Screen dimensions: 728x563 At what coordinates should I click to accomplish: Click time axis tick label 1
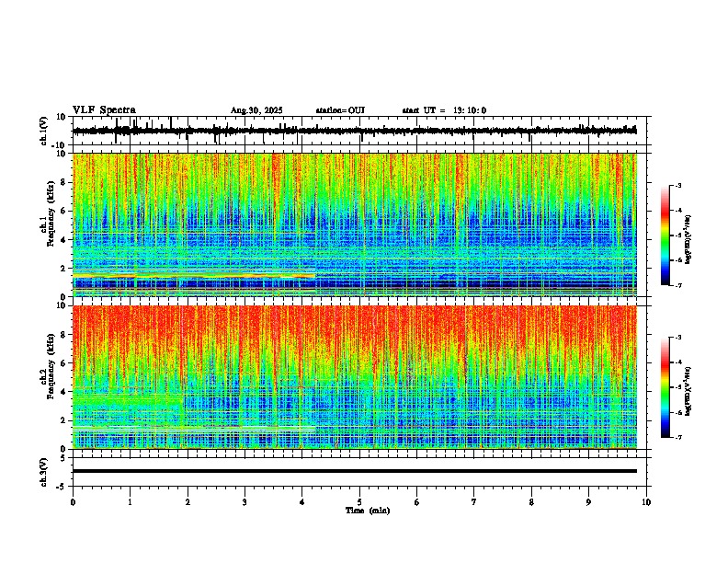pyautogui.click(x=130, y=502)
